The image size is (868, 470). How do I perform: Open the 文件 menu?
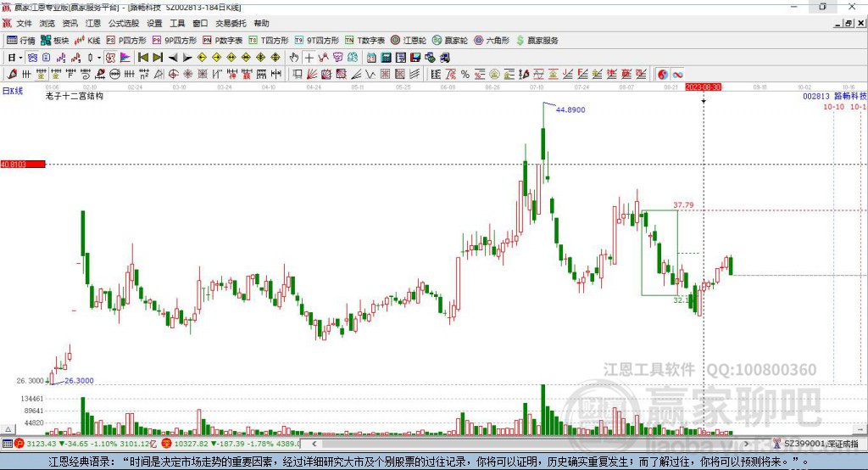tap(24, 23)
